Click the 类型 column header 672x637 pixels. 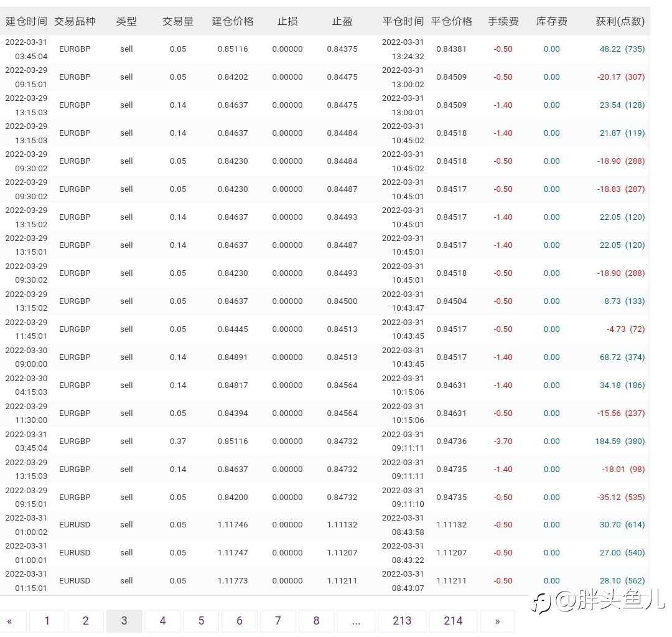coord(126,21)
